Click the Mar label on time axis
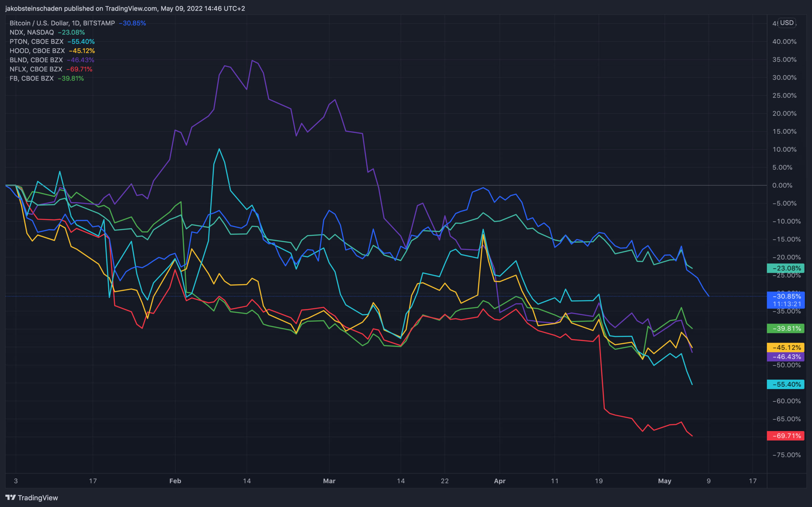Image resolution: width=812 pixels, height=507 pixels. tap(329, 481)
